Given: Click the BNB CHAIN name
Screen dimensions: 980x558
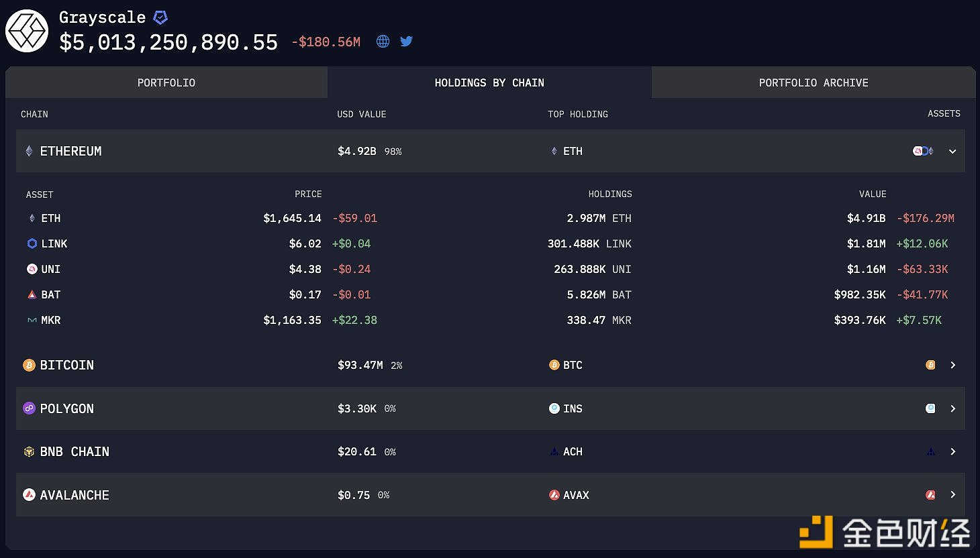Looking at the screenshot, I should [75, 452].
